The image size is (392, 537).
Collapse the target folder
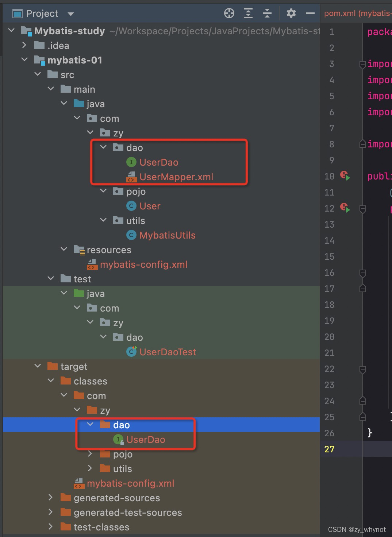(38, 366)
